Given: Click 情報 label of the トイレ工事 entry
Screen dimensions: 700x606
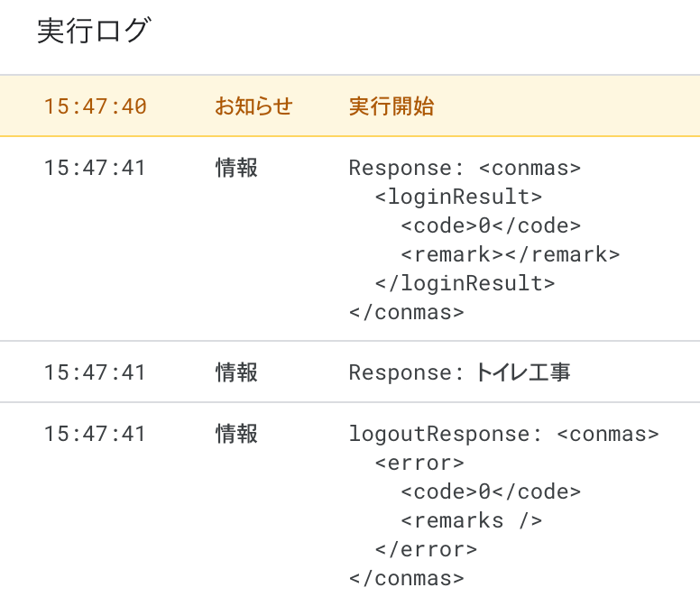Looking at the screenshot, I should click(236, 372).
